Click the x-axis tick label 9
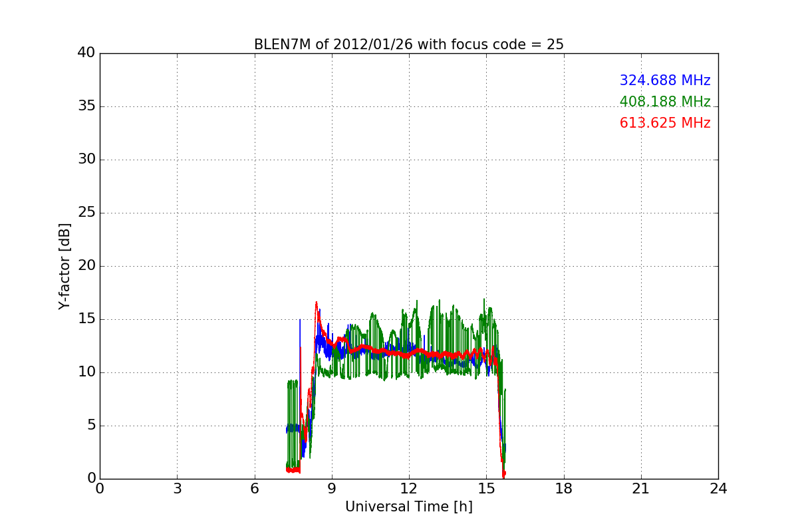The image size is (798, 532). (x=332, y=489)
